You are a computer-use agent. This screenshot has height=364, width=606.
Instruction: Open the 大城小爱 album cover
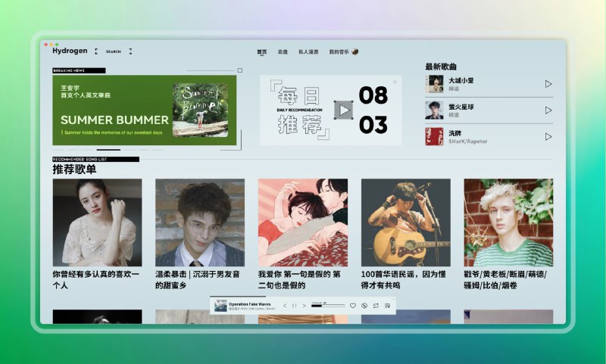click(434, 84)
